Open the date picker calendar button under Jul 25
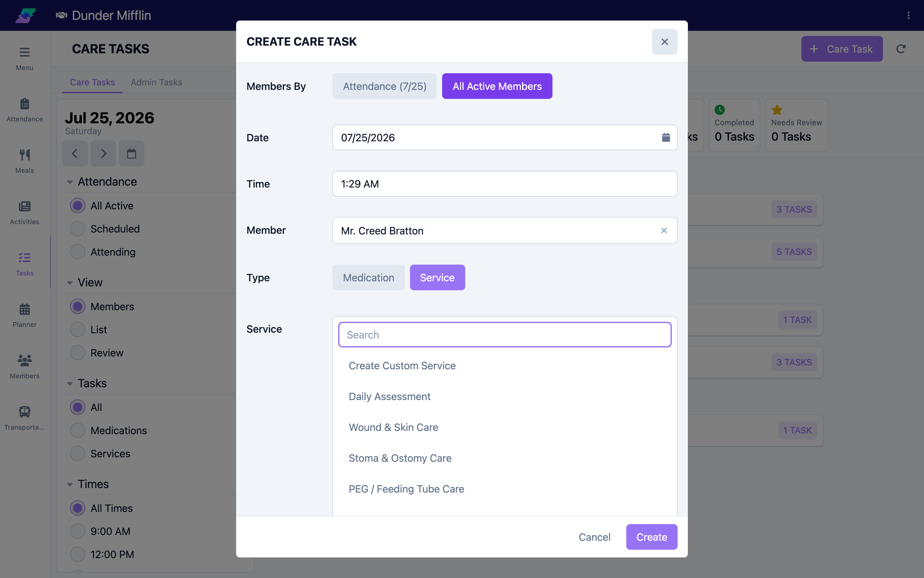Viewport: 924px width, 578px height. click(131, 154)
